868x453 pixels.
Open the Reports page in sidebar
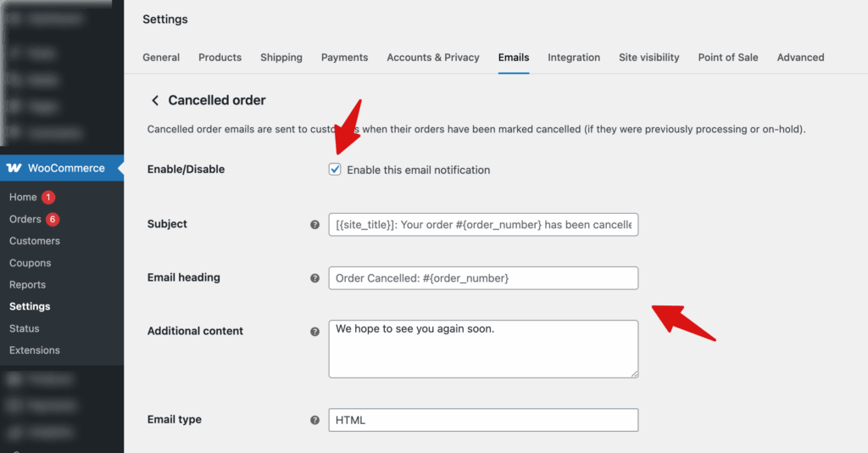(x=27, y=285)
